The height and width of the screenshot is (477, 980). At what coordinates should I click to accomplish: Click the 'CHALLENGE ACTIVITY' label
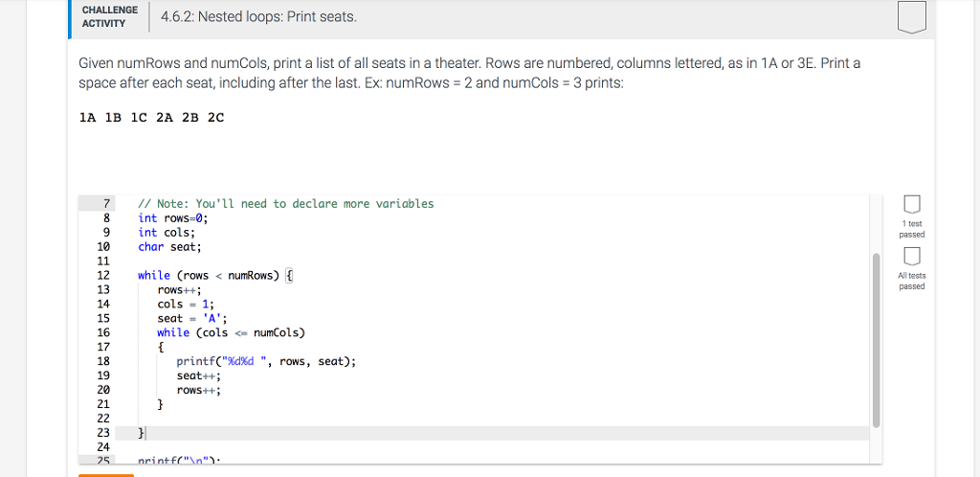pyautogui.click(x=110, y=17)
